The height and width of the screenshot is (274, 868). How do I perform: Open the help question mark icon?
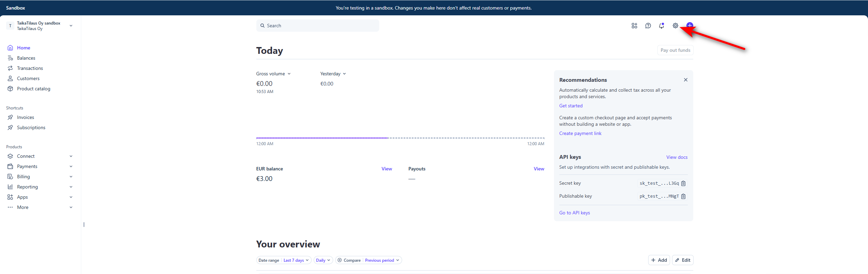pyautogui.click(x=648, y=26)
